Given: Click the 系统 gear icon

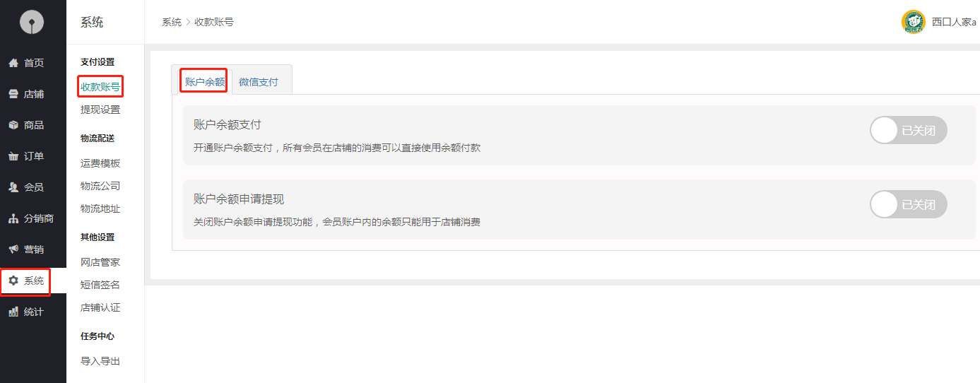Looking at the screenshot, I should pos(13,281).
